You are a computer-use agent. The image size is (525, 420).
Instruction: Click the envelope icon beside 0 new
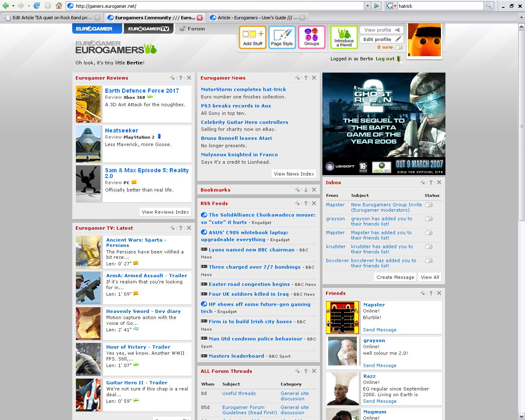[399, 47]
